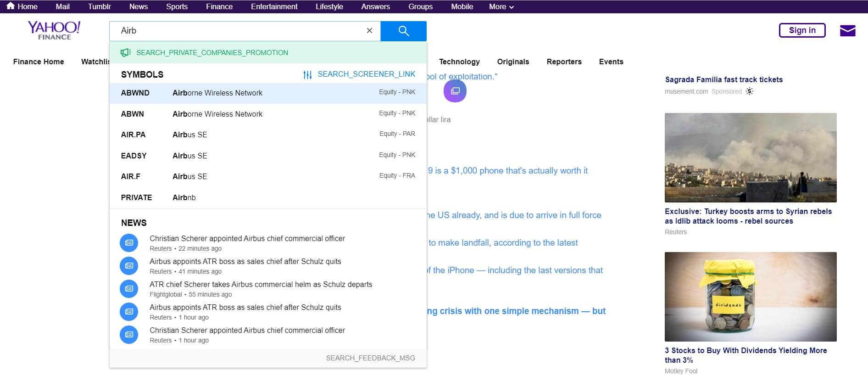
Task: Click the megaphone icon in the promotion banner
Action: (125, 53)
